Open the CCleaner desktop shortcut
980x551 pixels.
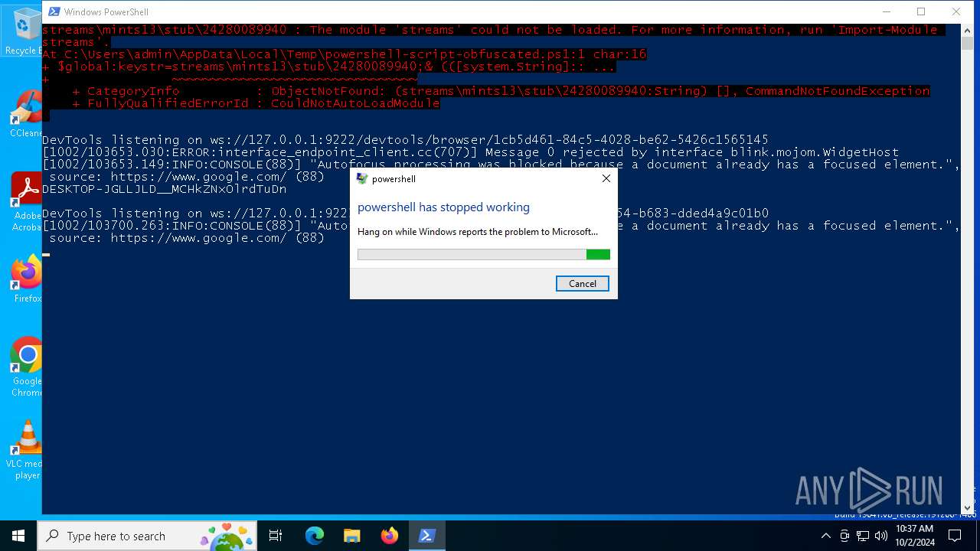click(27, 114)
